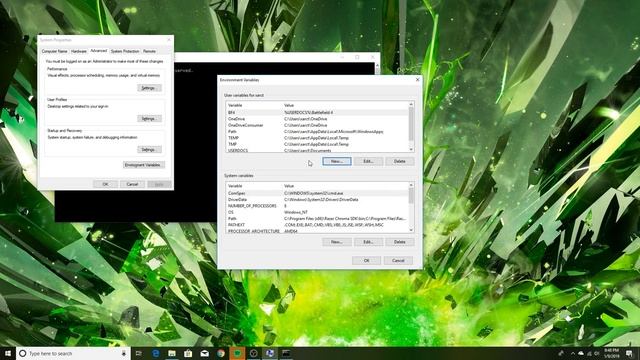Click Delete under user variables
Screen dimensions: 640x360
tap(400, 161)
